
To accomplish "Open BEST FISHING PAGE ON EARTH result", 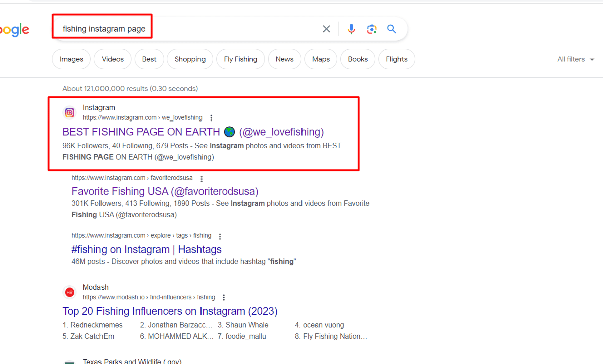I will [x=193, y=132].
